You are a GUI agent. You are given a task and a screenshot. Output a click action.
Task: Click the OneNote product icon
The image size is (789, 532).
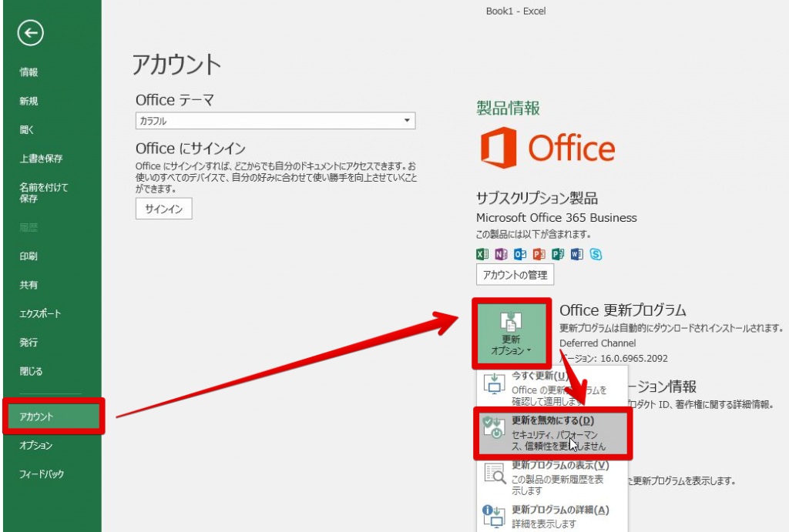(x=501, y=254)
